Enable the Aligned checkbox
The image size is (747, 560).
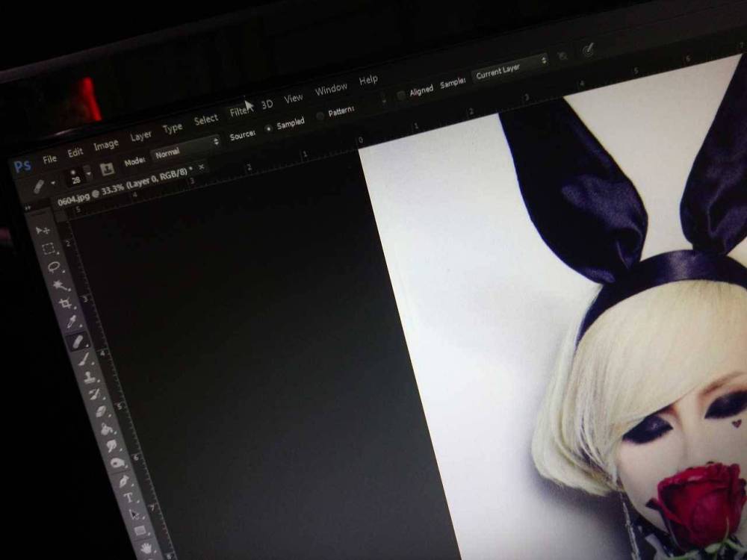(401, 95)
